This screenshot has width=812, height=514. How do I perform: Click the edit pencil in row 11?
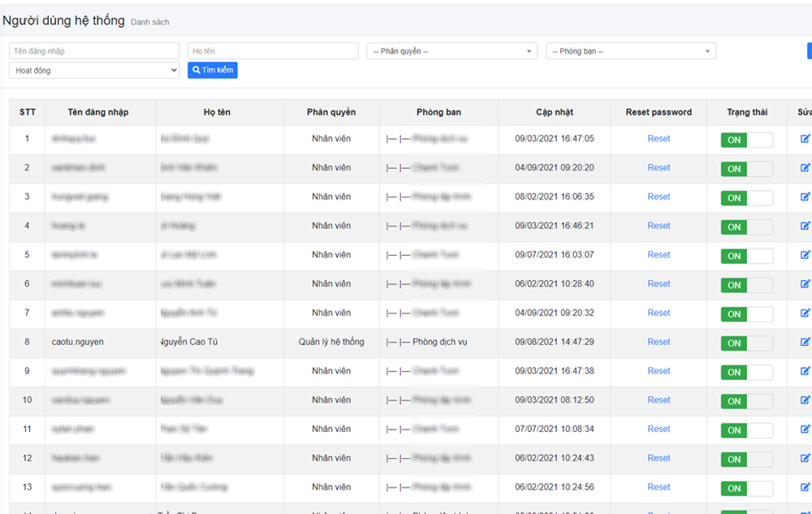(805, 429)
